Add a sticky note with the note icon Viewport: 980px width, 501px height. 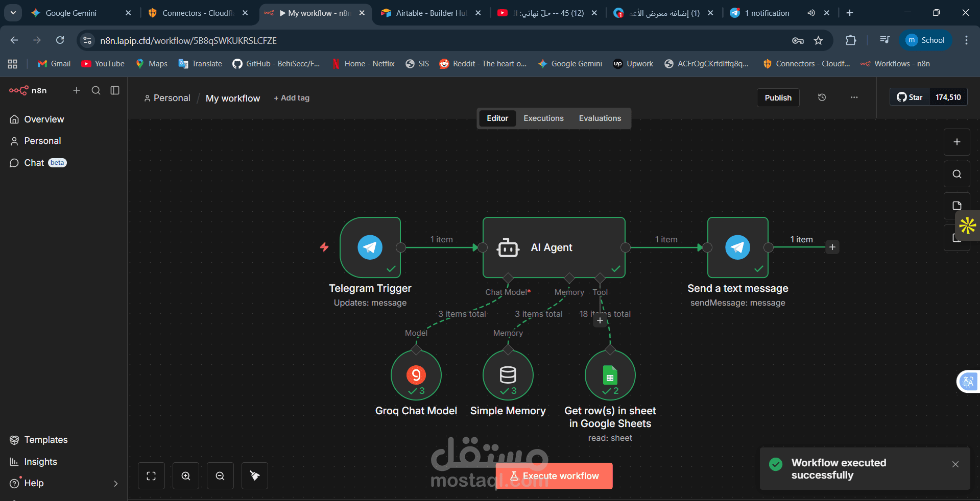pos(957,206)
